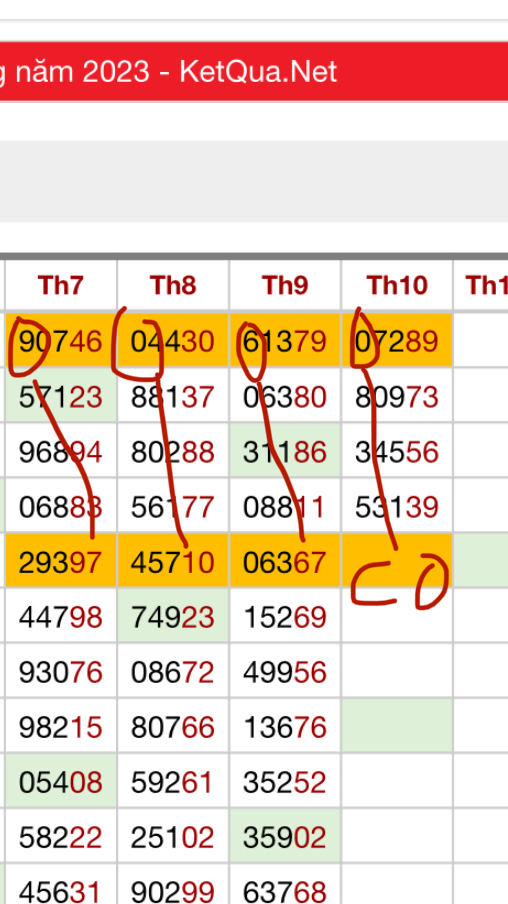Click the Th10 column header
The image size is (508, 904).
click(x=397, y=285)
